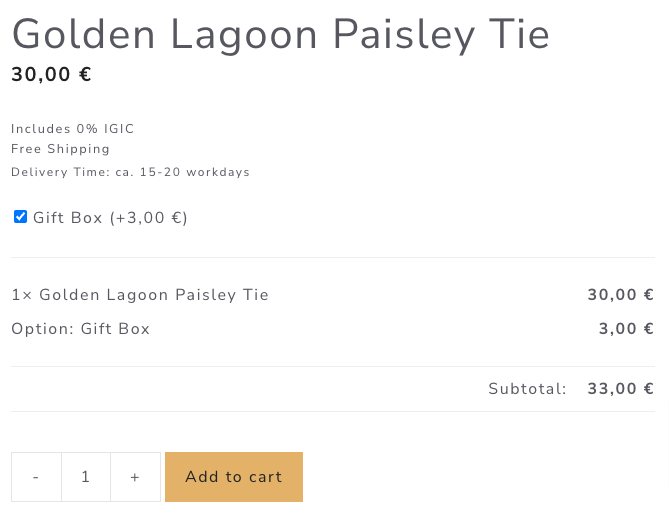Click the Golden Lagoon Paisley Tie heading
The width and height of the screenshot is (669, 515).
pos(280,35)
